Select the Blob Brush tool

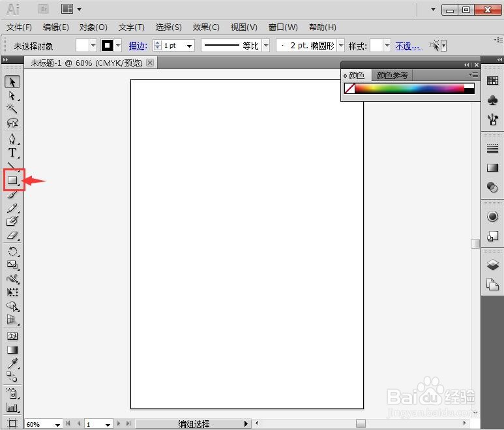coord(12,221)
